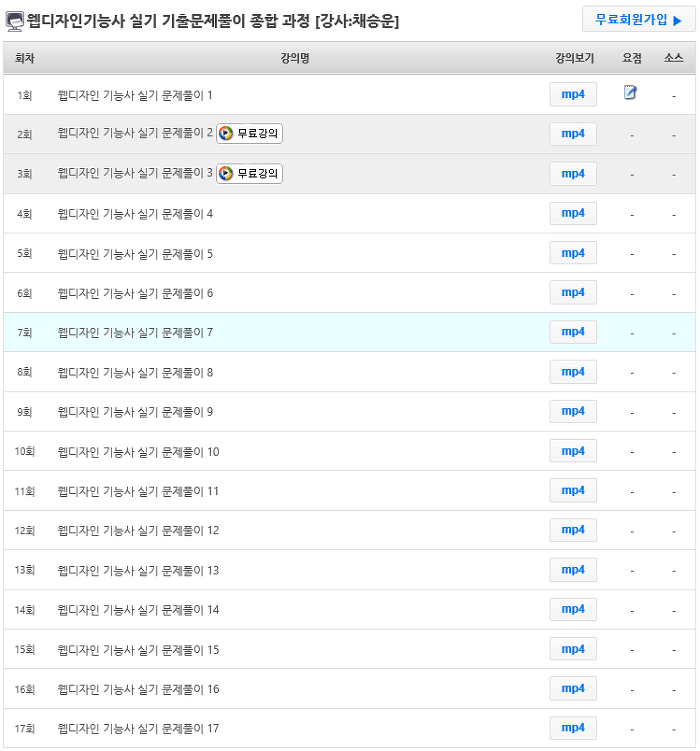Play the 무료강의 badge on lecture 2
This screenshot has height=751, width=700.
[249, 133]
